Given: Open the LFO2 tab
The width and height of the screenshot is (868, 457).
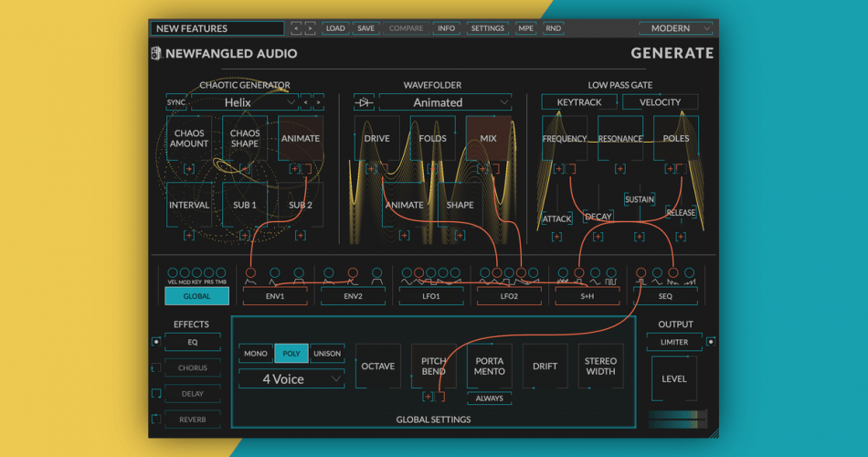Looking at the screenshot, I should pyautogui.click(x=509, y=296).
